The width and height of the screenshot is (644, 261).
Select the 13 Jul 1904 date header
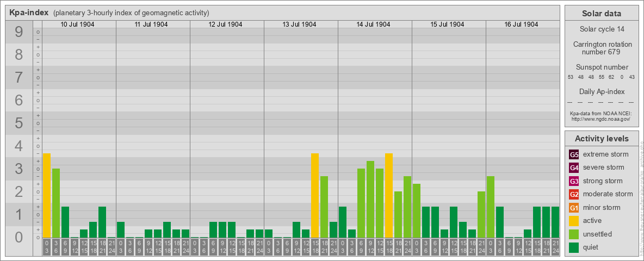coord(299,24)
